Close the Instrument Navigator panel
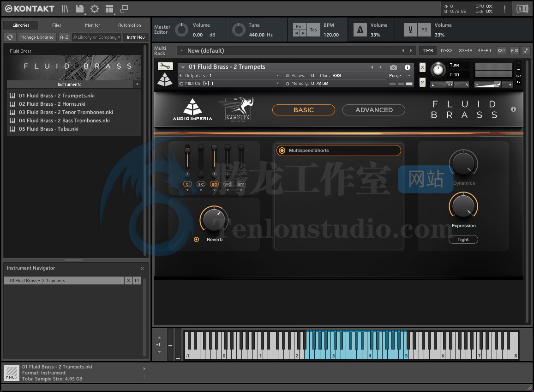This screenshot has height=392, width=534. [142, 268]
